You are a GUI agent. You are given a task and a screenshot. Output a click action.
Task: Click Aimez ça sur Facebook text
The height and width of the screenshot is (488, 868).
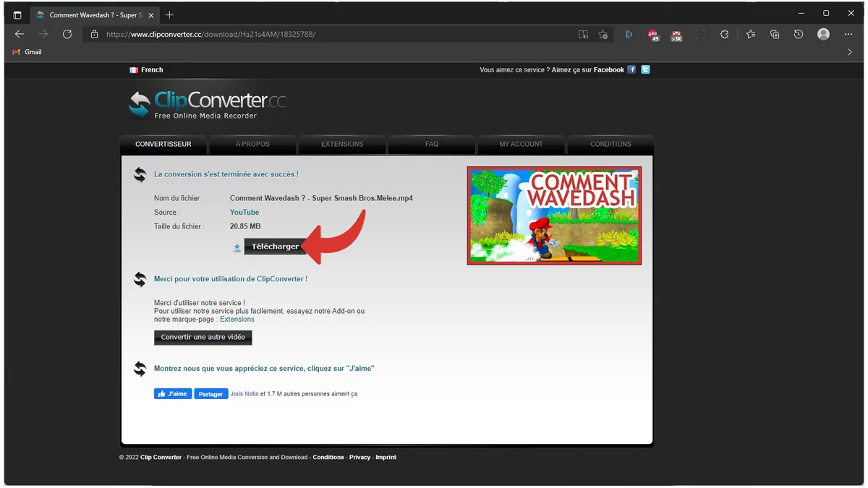click(587, 70)
